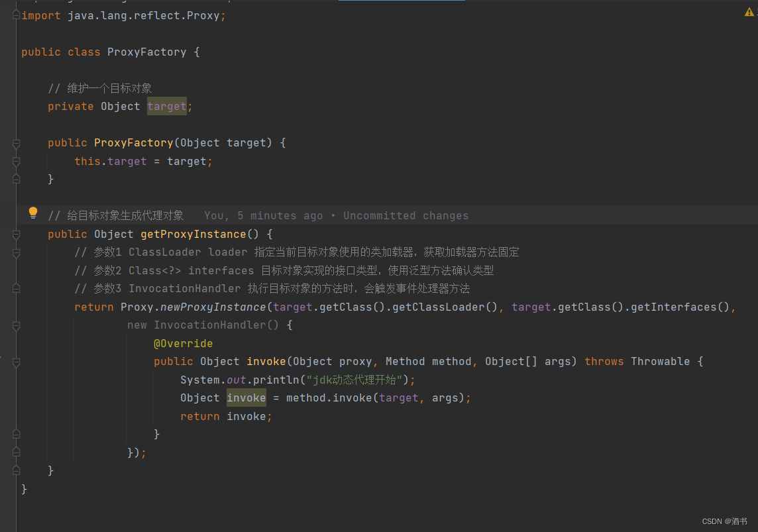Viewport: 758px width, 532px height.
Task: Collapse the ProxyFactory constructor
Action: (15, 142)
